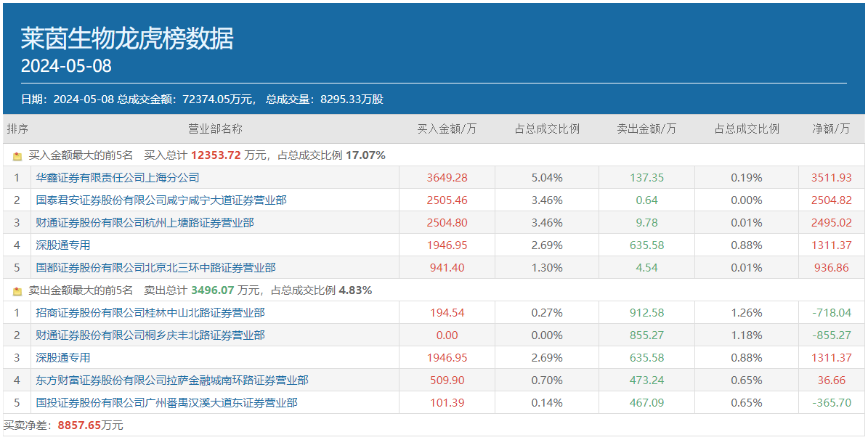Click the title 莱茵生物龙虎榜数据
The image size is (868, 440).
tap(127, 38)
